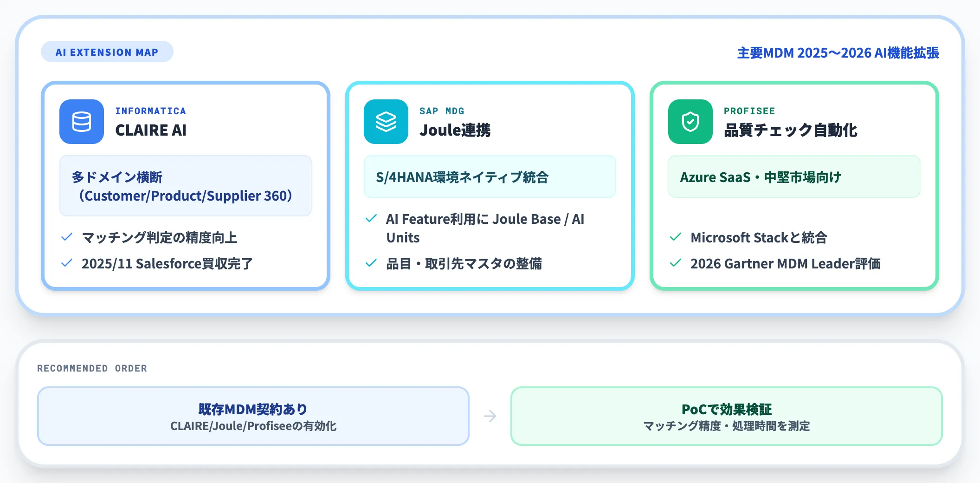The image size is (980, 483).
Task: Click the Profisee shield check icon
Action: (x=690, y=122)
